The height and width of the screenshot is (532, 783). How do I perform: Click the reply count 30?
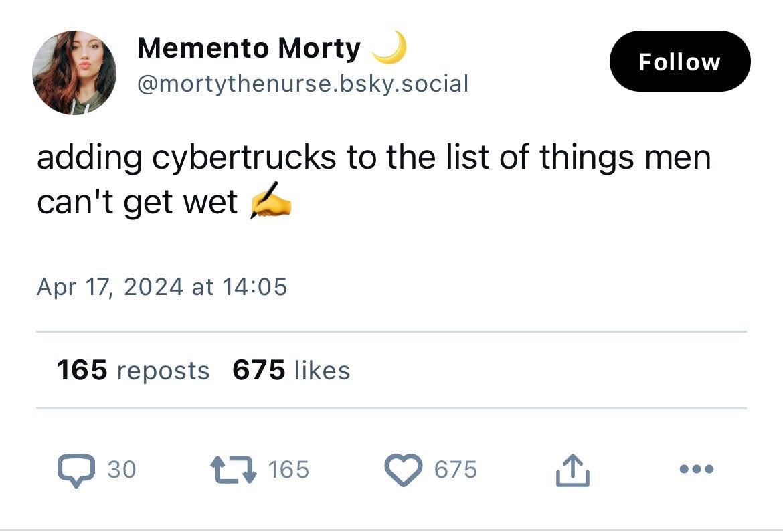[121, 470]
